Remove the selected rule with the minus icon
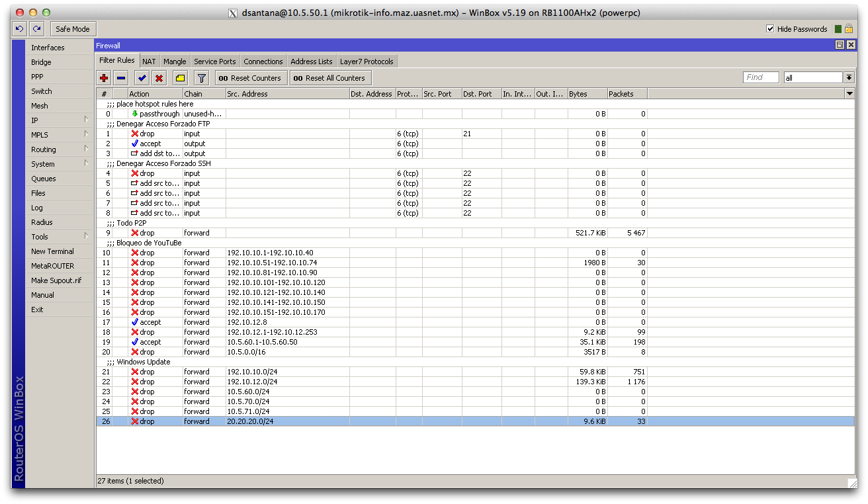The height and width of the screenshot is (504, 868). (120, 78)
